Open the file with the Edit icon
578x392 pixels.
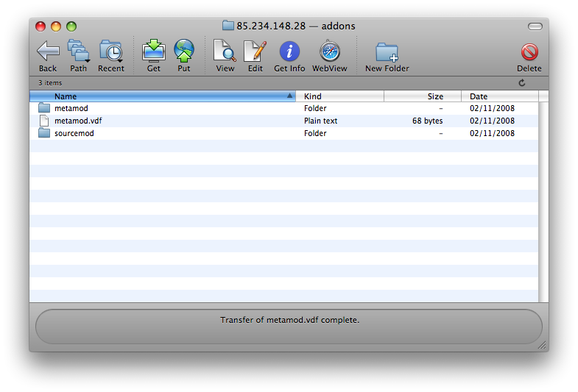click(255, 51)
